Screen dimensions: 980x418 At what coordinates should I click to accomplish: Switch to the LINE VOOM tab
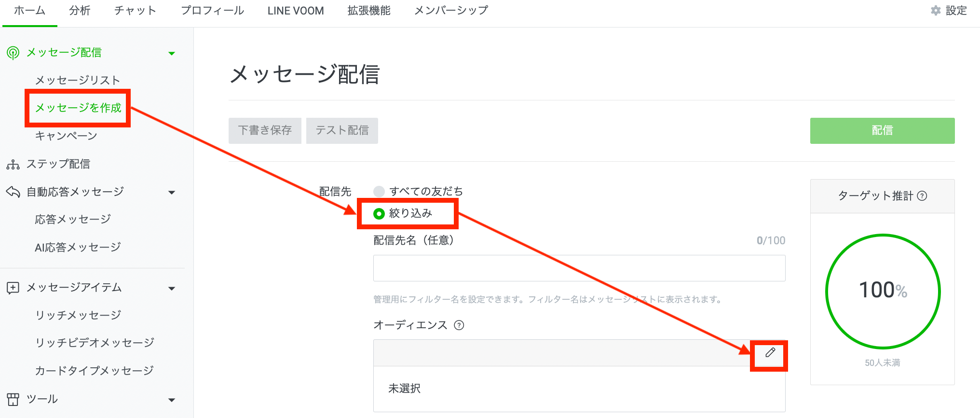pyautogui.click(x=296, y=11)
